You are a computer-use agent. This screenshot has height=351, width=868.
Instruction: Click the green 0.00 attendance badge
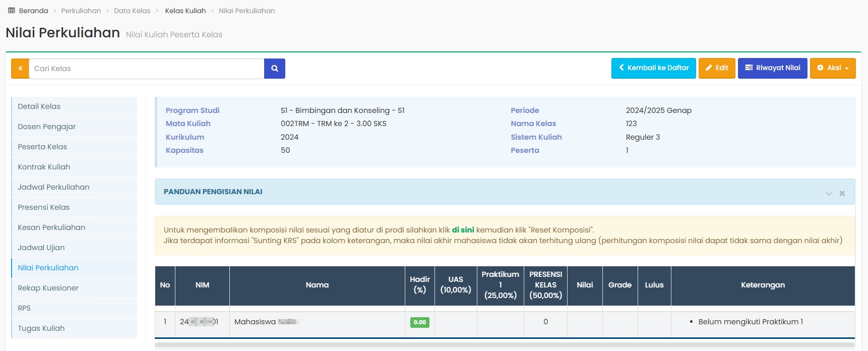click(419, 322)
